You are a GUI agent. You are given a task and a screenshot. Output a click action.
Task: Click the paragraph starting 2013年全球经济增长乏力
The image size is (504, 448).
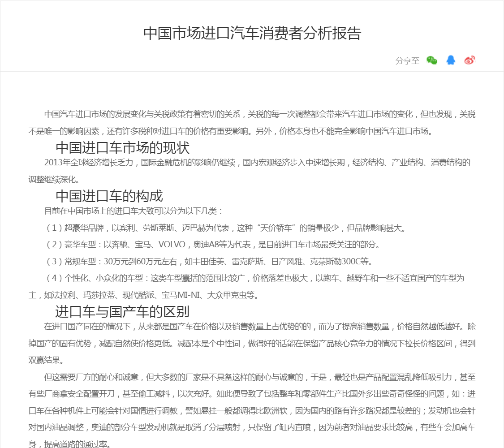[250, 171]
